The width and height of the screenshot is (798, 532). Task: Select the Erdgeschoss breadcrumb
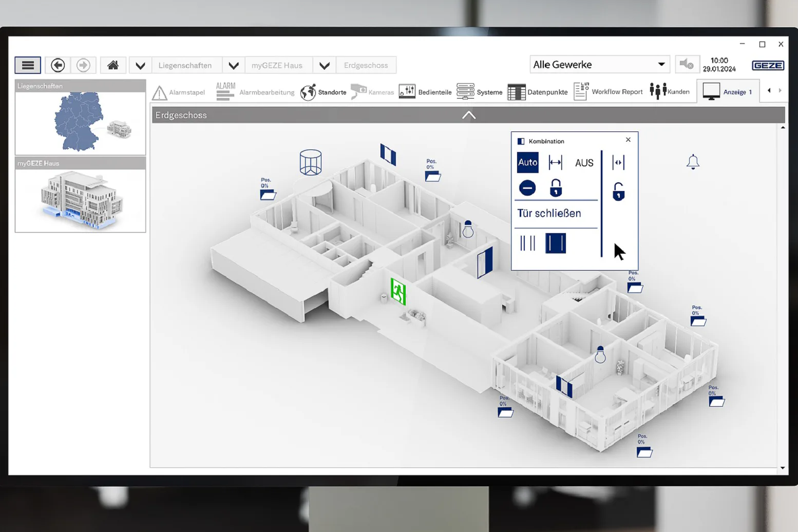click(x=366, y=66)
